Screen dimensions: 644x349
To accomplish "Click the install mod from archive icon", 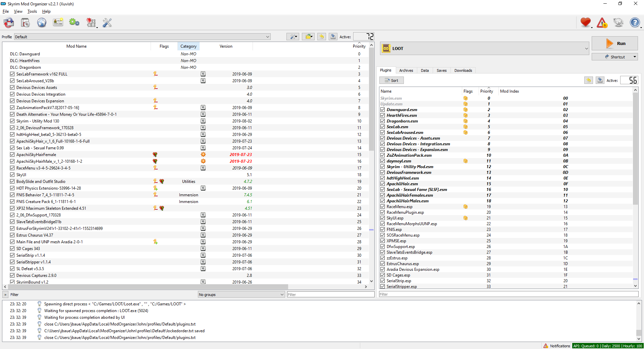I will coord(25,23).
